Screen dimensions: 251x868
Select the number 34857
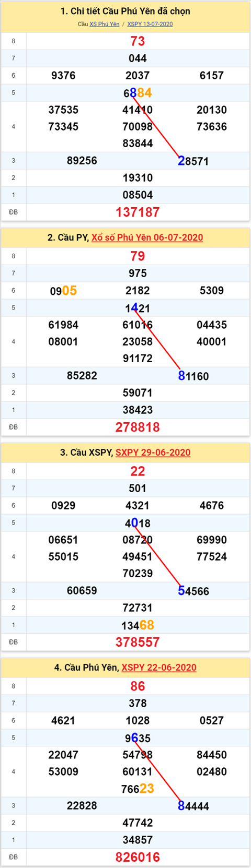[138, 840]
